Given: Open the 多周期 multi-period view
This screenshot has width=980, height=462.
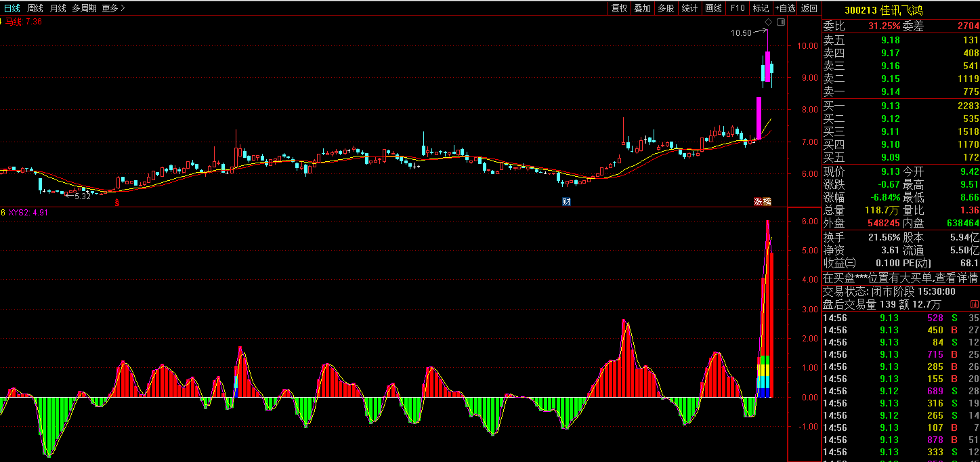Looking at the screenshot, I should (x=85, y=8).
